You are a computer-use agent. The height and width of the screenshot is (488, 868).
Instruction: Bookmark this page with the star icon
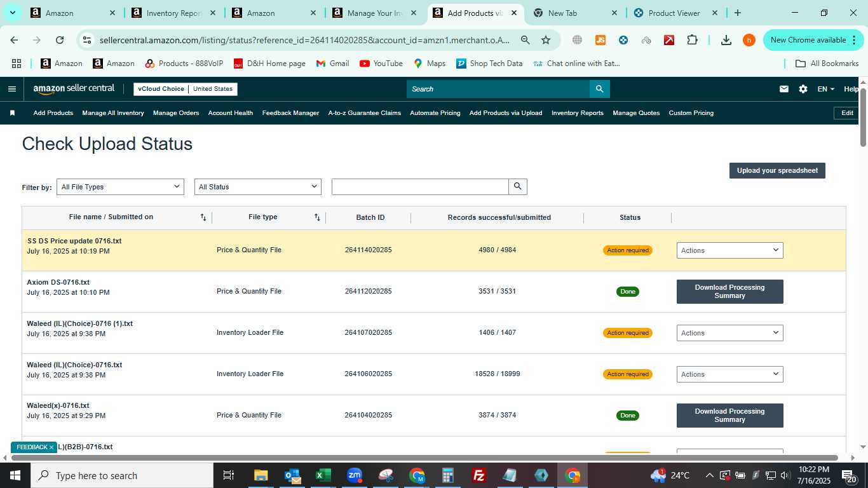click(x=546, y=40)
